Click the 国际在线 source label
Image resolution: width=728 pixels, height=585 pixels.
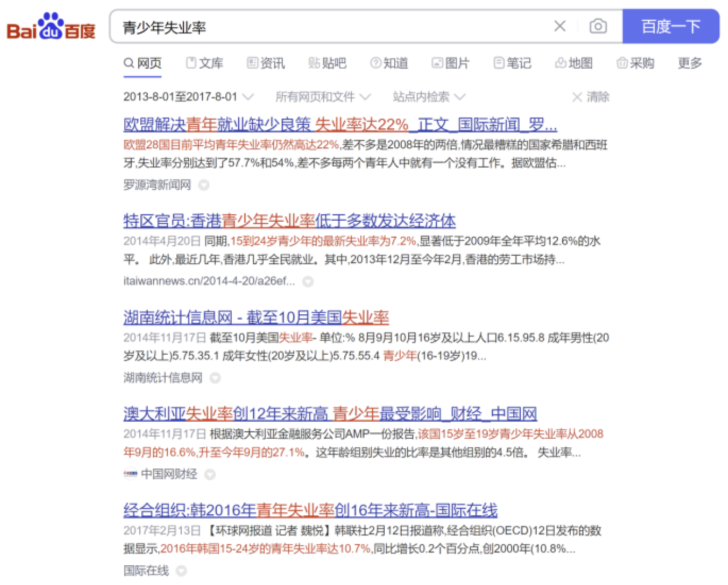146,571
